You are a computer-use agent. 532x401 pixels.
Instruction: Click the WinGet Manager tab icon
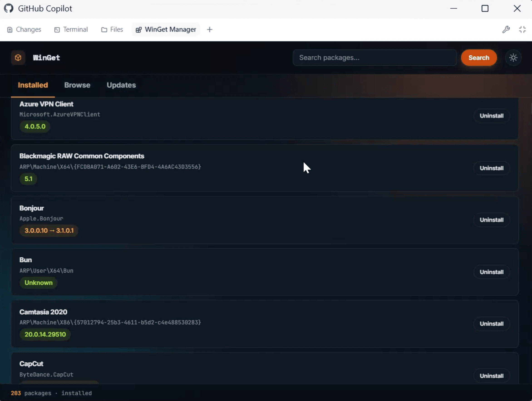pos(138,29)
